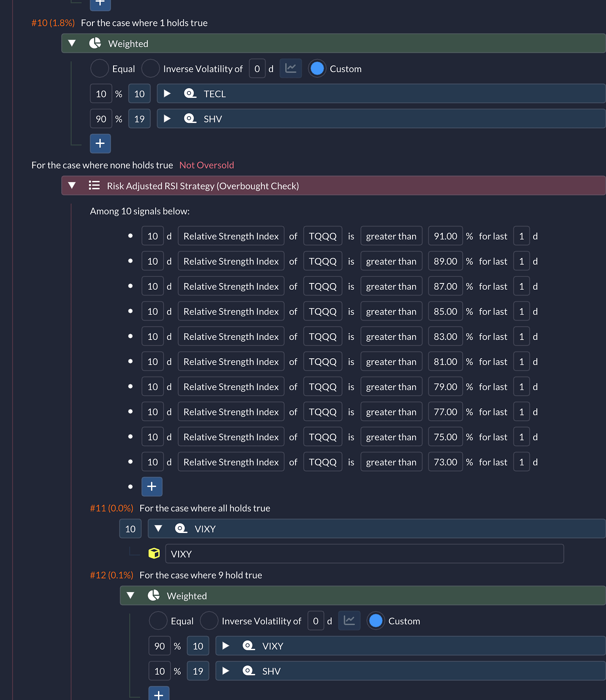
Task: Click the chart icon in the #12 Weighted options
Action: click(349, 621)
